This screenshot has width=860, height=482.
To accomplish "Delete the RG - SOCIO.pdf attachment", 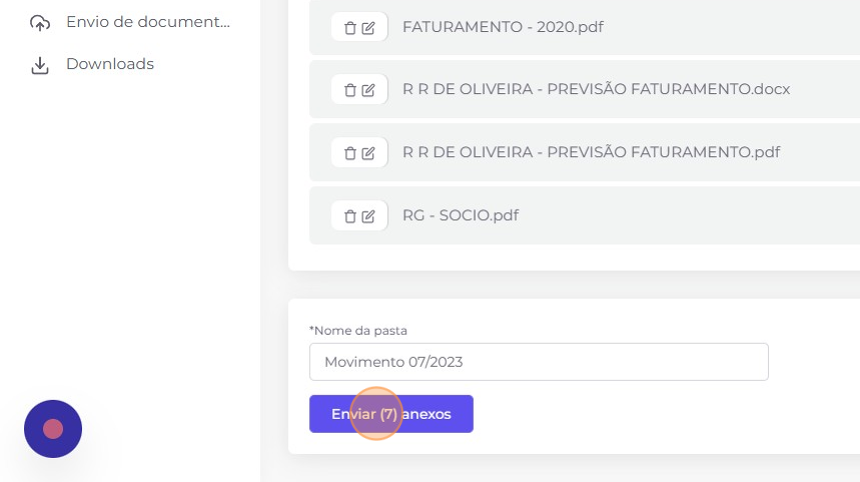I will (x=350, y=216).
